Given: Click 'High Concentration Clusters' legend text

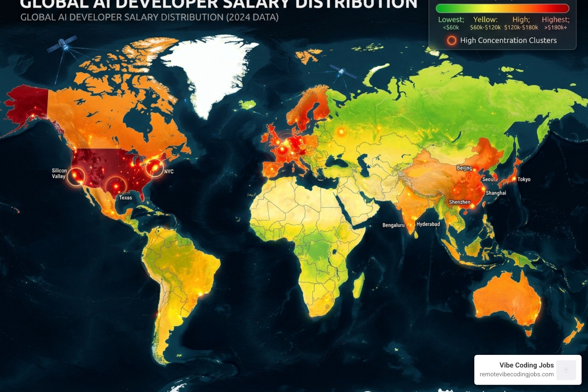Looking at the screenshot, I should pyautogui.click(x=508, y=40).
